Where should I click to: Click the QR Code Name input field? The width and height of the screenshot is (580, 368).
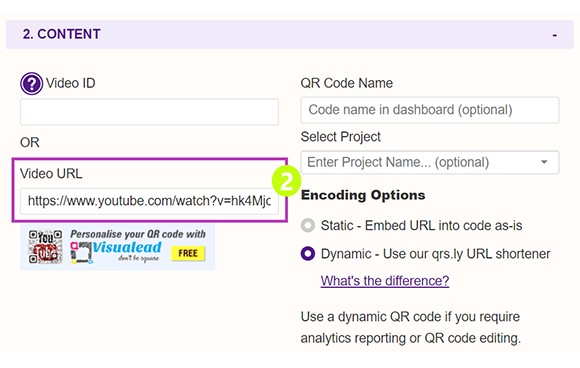tap(430, 110)
